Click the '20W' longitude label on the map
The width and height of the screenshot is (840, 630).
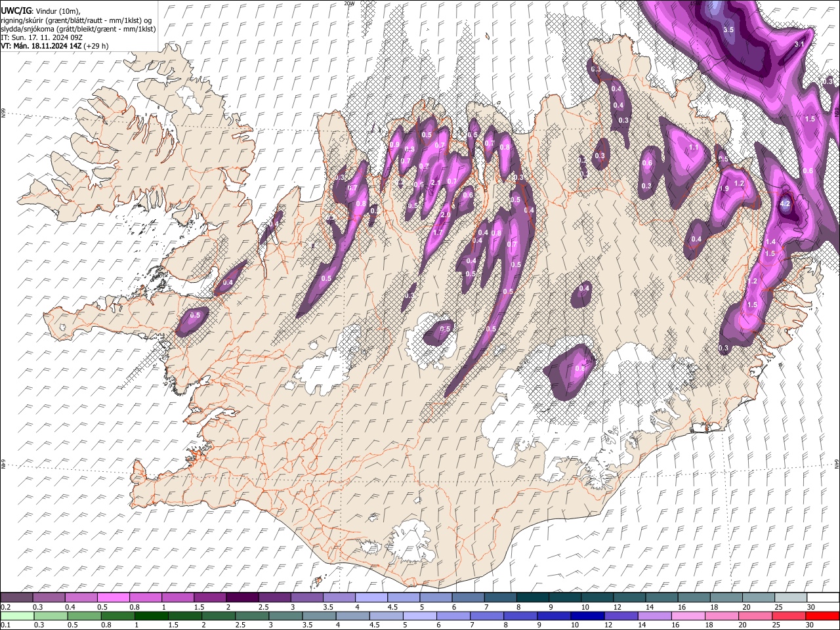[x=349, y=3]
